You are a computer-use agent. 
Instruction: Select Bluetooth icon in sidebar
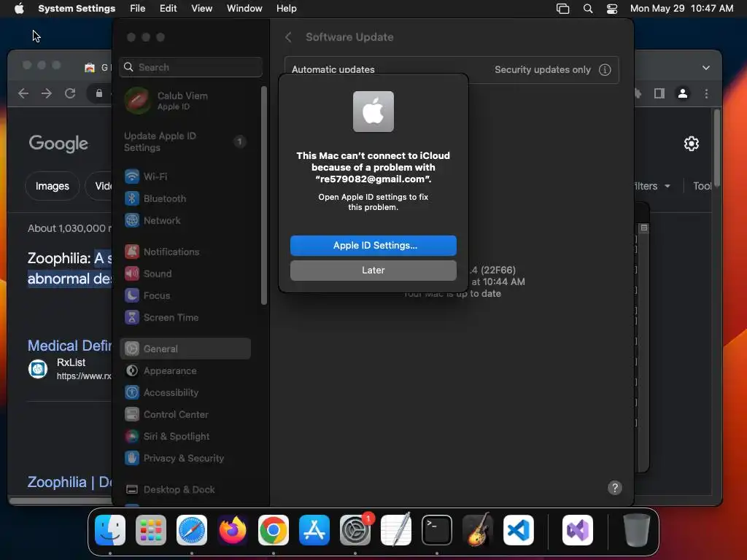pyautogui.click(x=132, y=198)
